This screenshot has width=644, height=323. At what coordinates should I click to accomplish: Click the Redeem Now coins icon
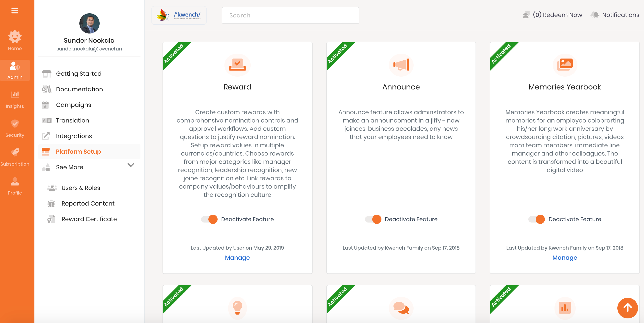526,15
